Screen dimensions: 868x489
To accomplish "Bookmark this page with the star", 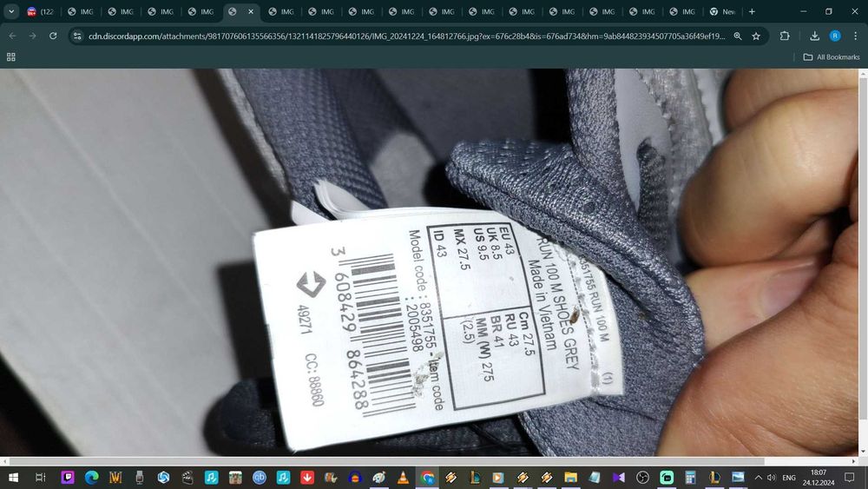I will 756,36.
